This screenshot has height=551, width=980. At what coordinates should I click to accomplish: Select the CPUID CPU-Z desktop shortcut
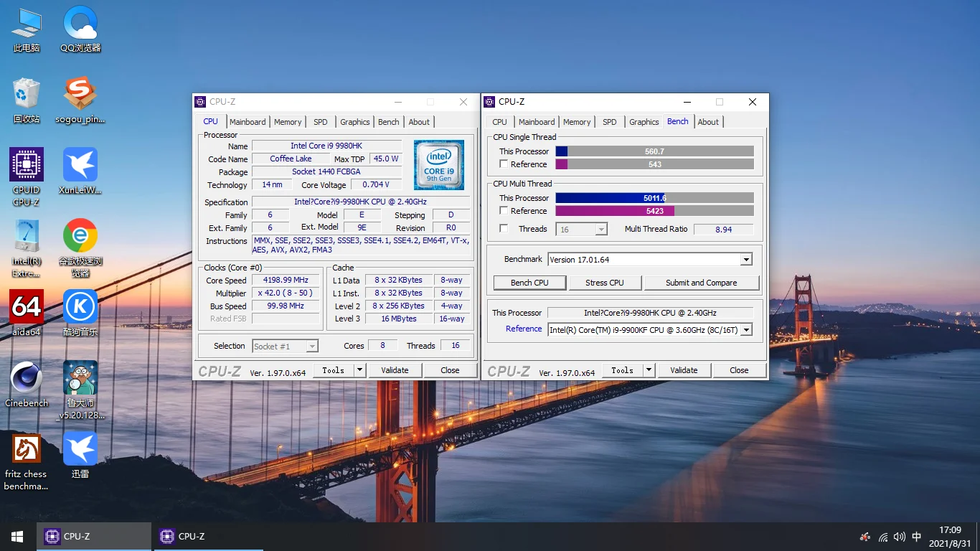[27, 177]
